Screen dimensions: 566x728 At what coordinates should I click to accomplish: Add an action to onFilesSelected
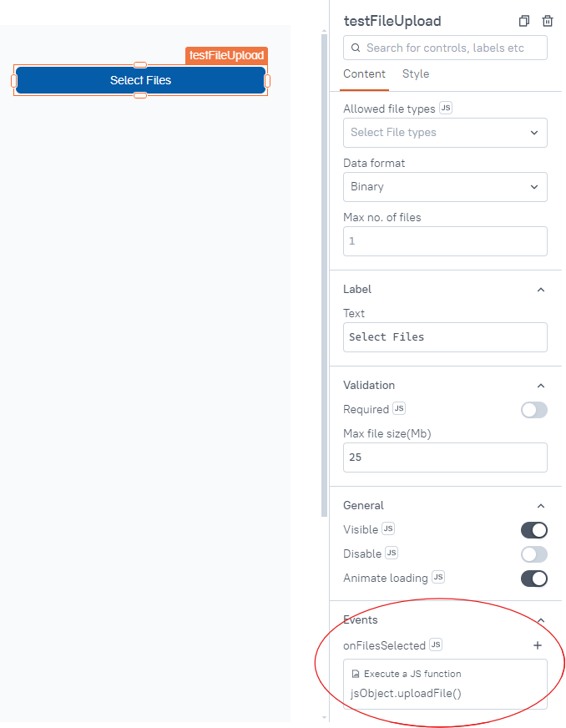click(538, 645)
